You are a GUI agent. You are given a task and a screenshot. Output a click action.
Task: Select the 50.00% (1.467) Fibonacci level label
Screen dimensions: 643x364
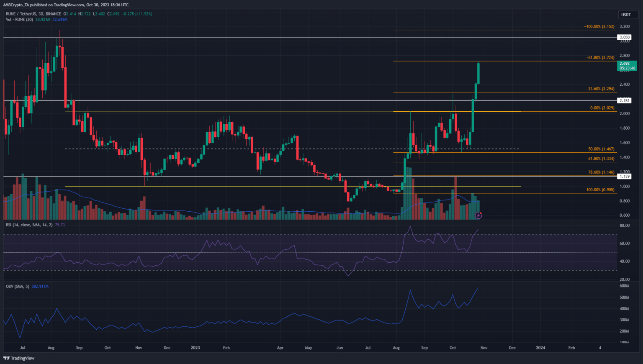(x=601, y=149)
